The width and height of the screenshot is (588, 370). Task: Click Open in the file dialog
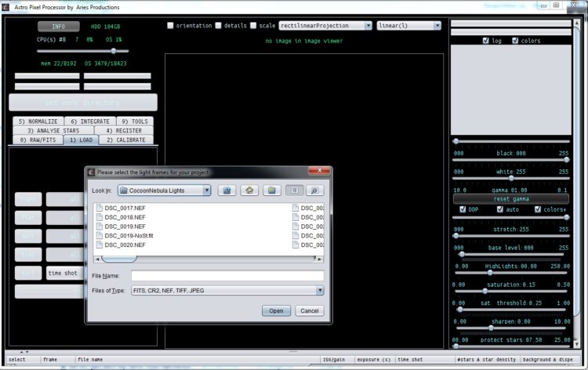[x=276, y=310]
